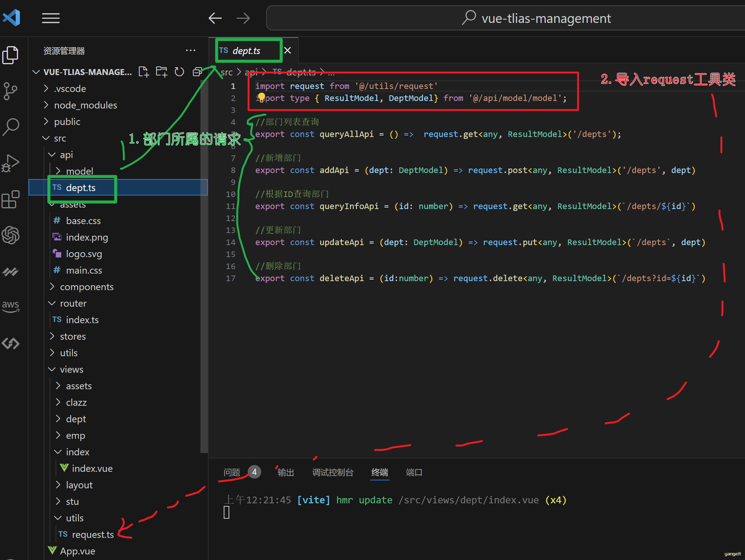Click the hamburger application menu

click(x=51, y=18)
